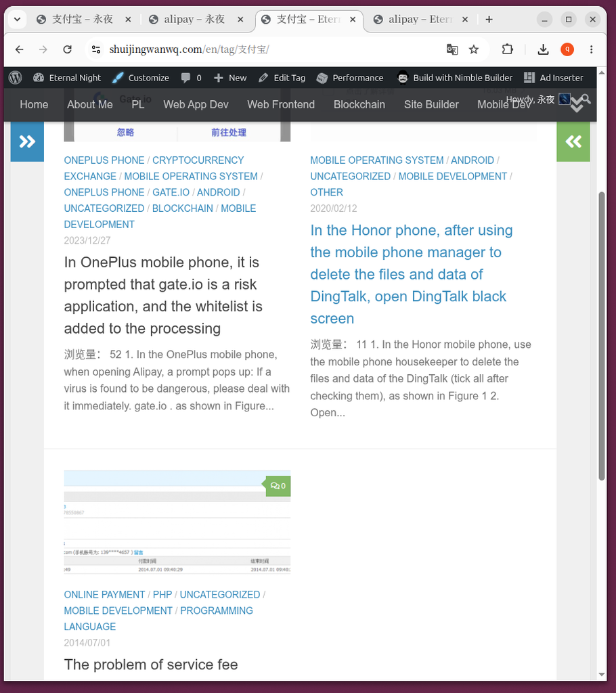Click the page vertical scrollbar thumb

[601, 336]
